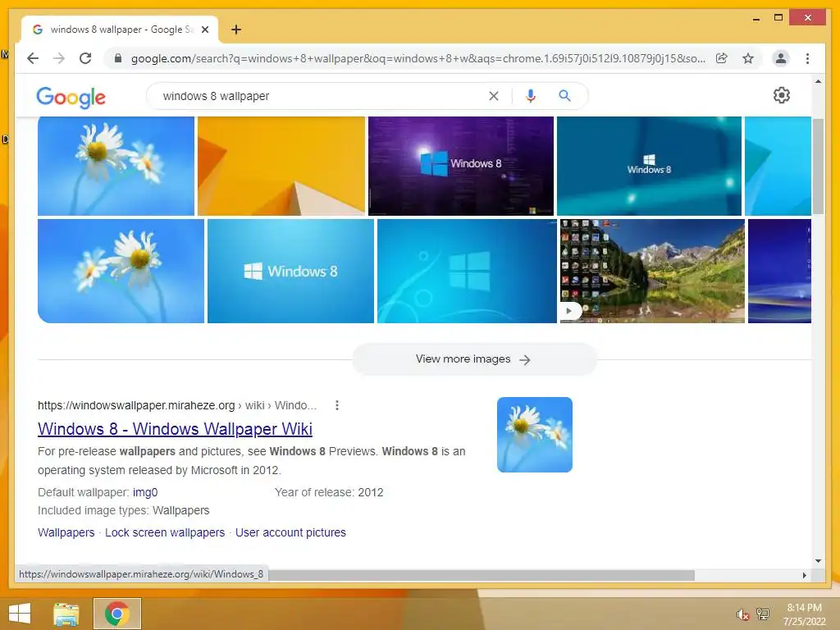Image resolution: width=840 pixels, height=630 pixels.
Task: Select the windows 8 wallpaper tab
Action: [120, 30]
